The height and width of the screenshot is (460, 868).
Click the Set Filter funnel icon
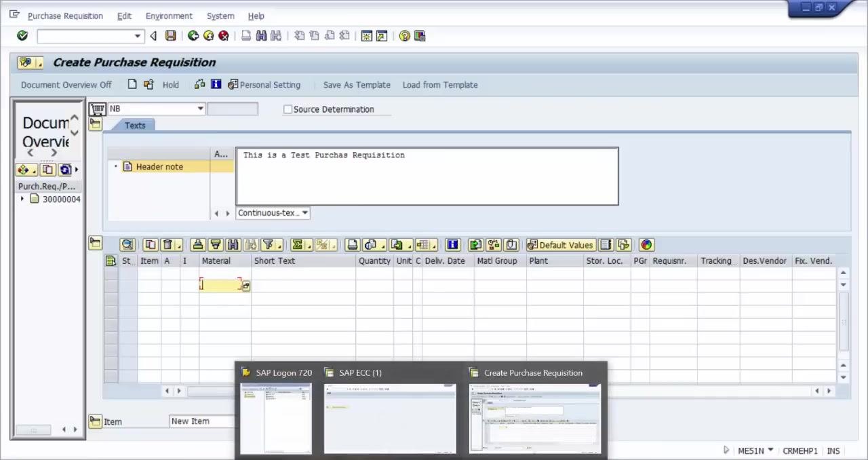269,245
